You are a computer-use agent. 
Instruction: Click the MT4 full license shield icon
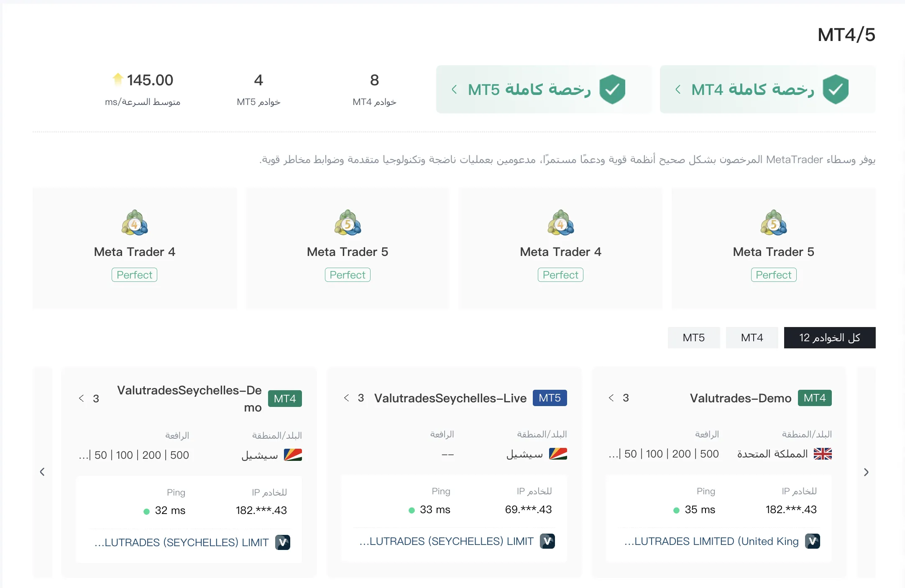point(835,89)
